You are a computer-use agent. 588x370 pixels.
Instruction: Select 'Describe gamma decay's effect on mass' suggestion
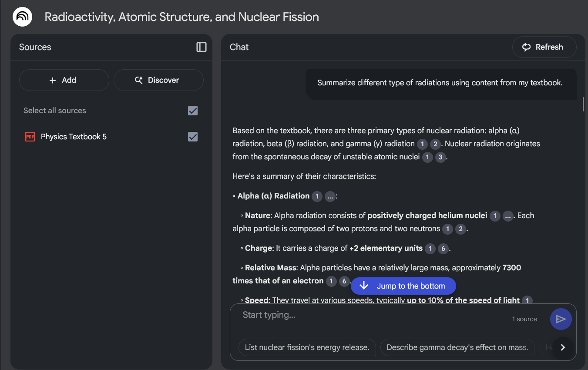tap(457, 347)
